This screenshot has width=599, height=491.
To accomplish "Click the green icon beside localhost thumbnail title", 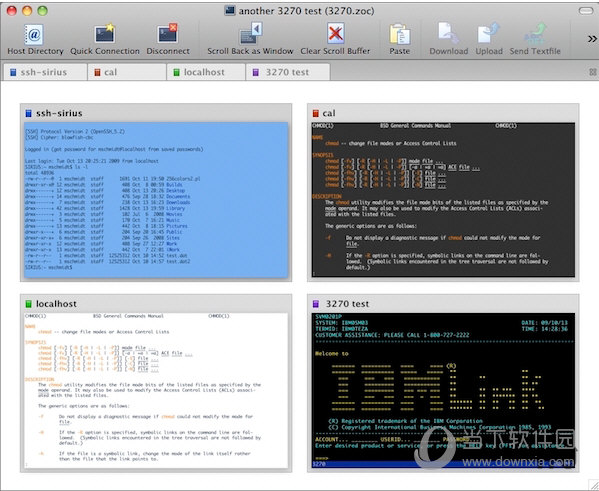I will pos(28,304).
